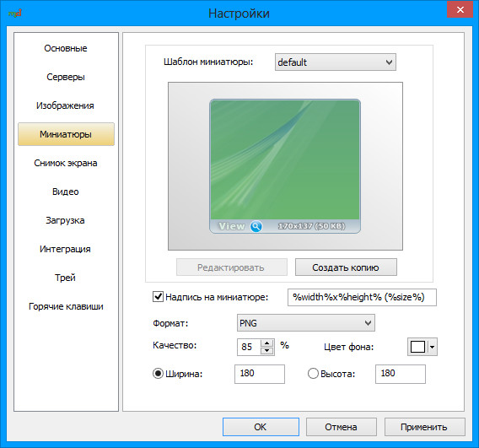Viewport: 479px width, 448px height.
Task: Focus the Высота value field
Action: coord(401,374)
